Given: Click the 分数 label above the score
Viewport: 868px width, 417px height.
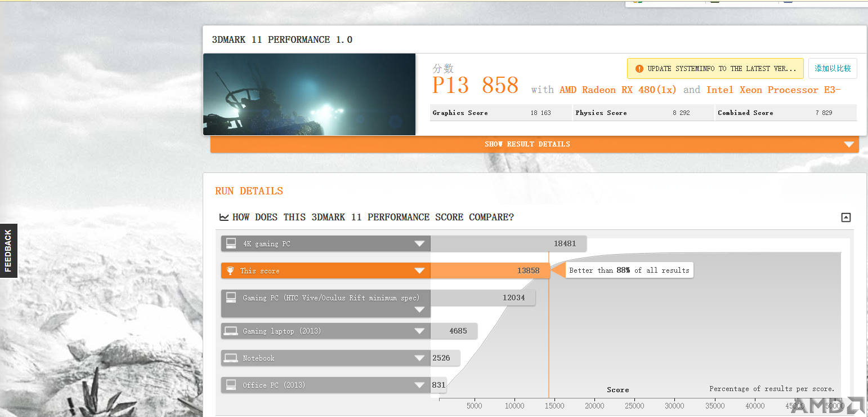Looking at the screenshot, I should (443, 68).
